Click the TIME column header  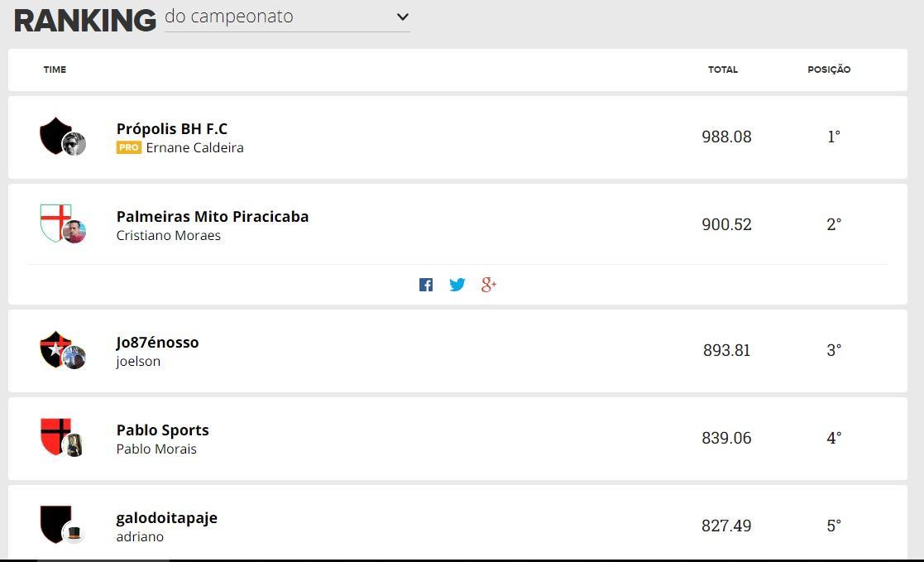pos(55,70)
